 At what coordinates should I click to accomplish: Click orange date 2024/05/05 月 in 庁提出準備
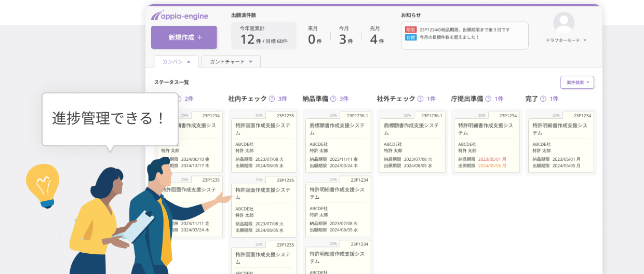pos(492,166)
